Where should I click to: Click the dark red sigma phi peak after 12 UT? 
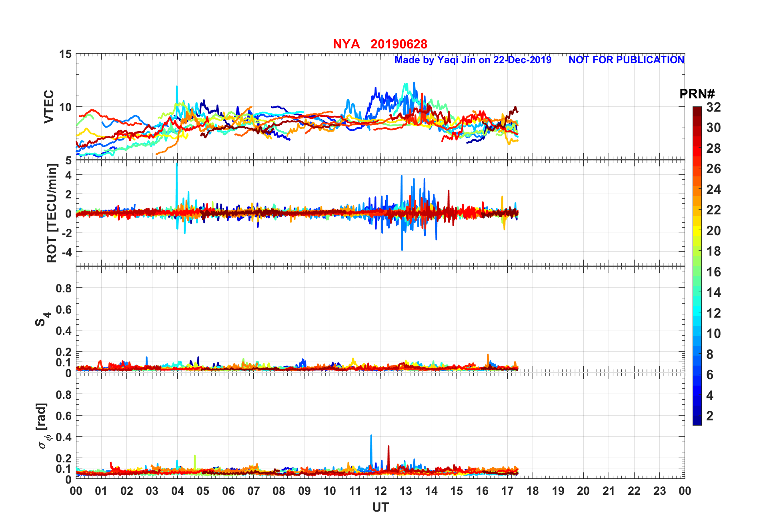(389, 458)
